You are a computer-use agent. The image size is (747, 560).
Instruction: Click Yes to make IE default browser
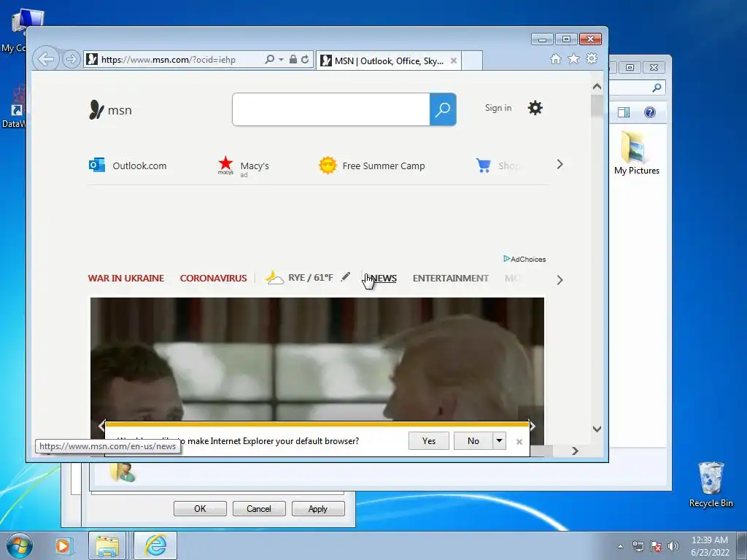429,441
